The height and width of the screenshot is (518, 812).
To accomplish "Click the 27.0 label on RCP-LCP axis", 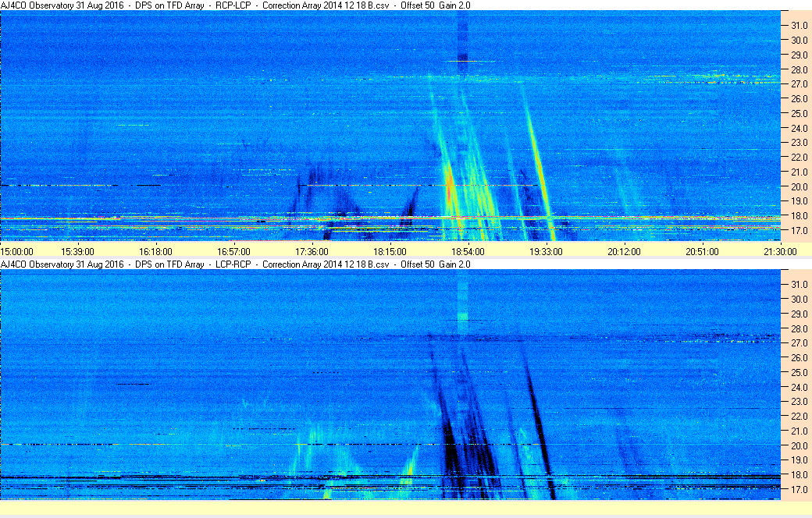I will point(799,83).
